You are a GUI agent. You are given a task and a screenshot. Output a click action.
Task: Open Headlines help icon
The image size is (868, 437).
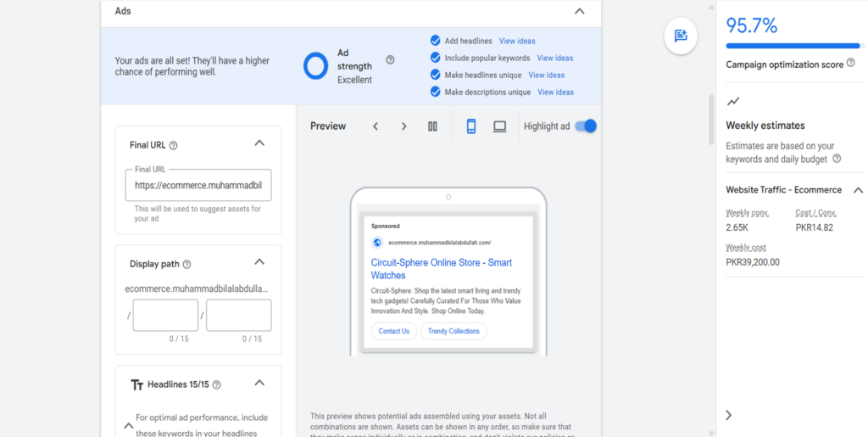pyautogui.click(x=216, y=385)
